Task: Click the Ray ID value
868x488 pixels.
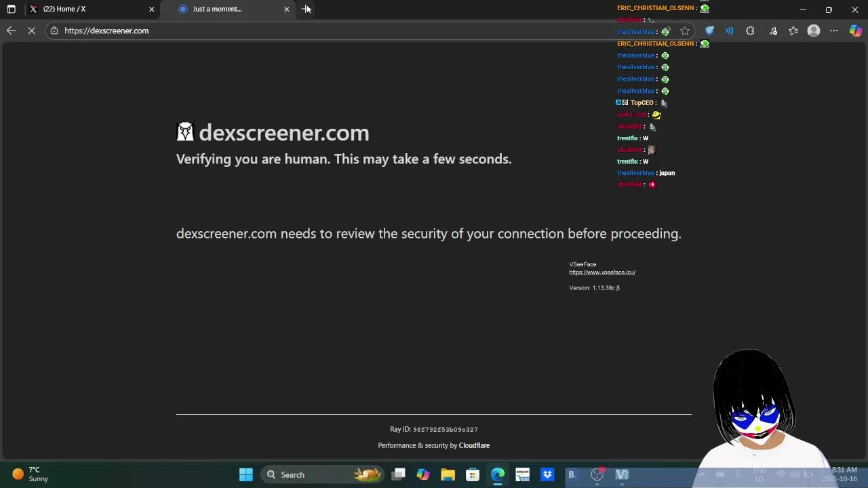Action: coord(445,430)
